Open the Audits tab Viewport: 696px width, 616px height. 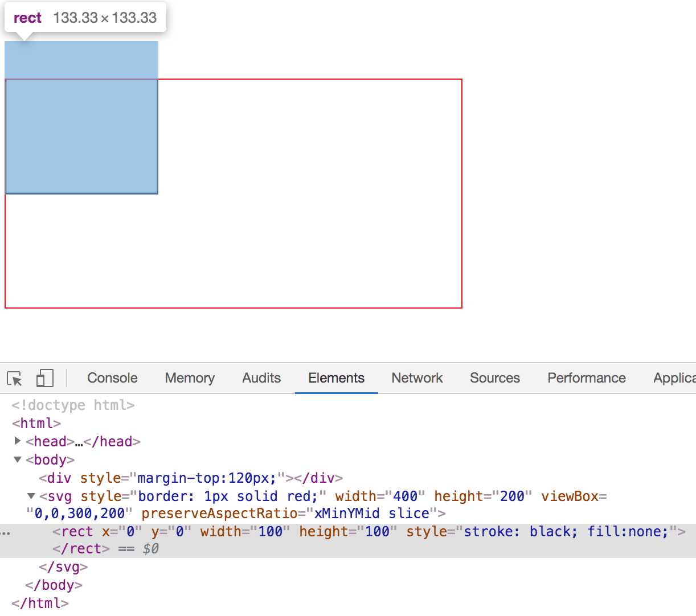pyautogui.click(x=261, y=378)
